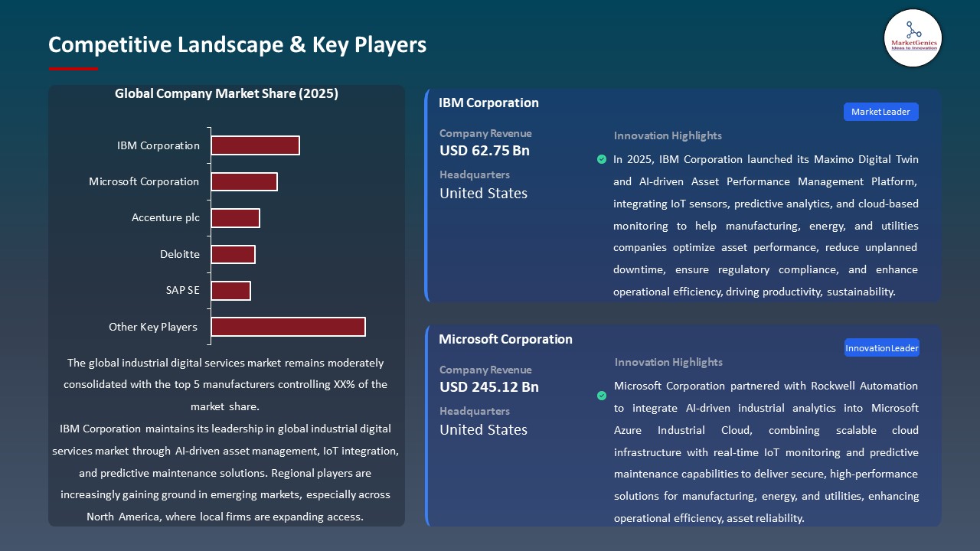The width and height of the screenshot is (980, 551).
Task: Select the Other Key Players bar
Action: point(288,326)
